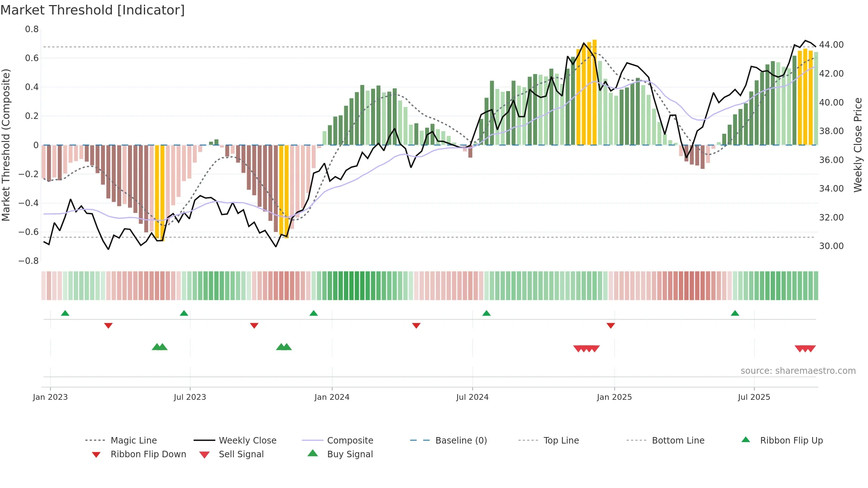Viewport: 868px width, 488px height.
Task: Click the yellow low bars in late 2023
Action: [x=284, y=192]
